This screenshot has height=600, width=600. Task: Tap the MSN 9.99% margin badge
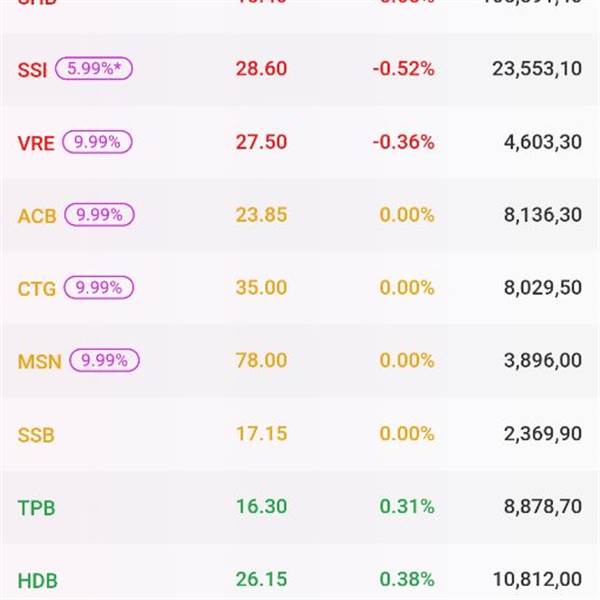(104, 361)
